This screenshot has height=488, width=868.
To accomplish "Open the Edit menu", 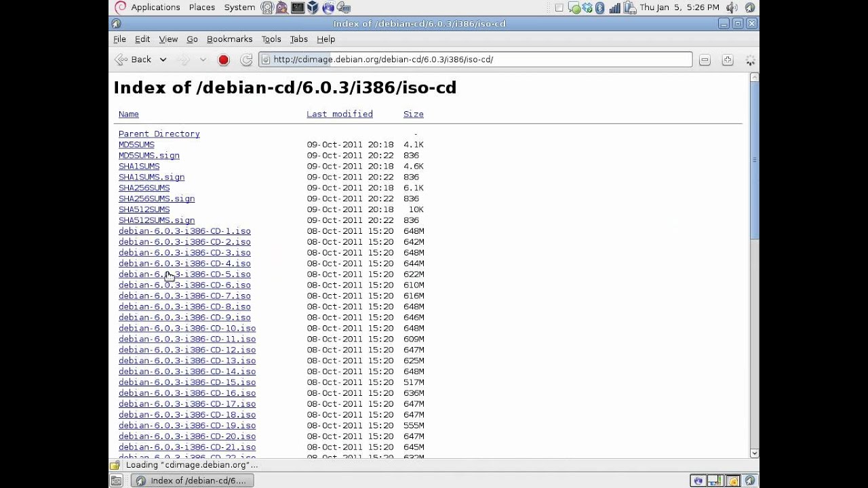I will (x=142, y=39).
